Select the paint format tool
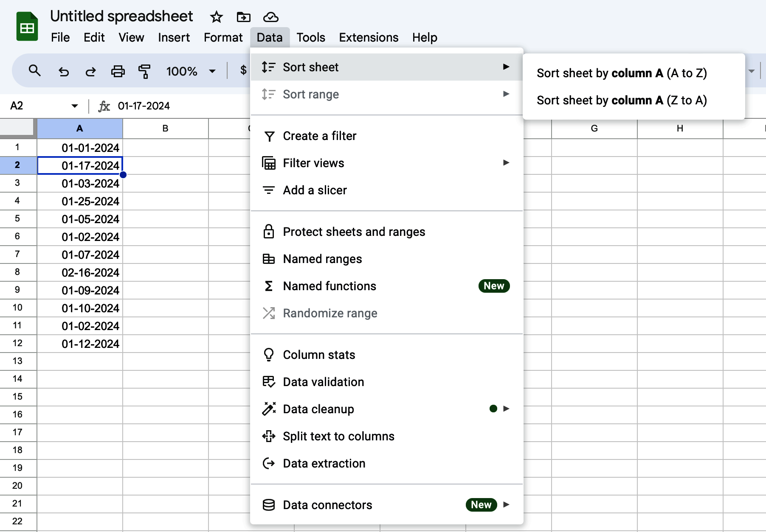 [x=145, y=71]
